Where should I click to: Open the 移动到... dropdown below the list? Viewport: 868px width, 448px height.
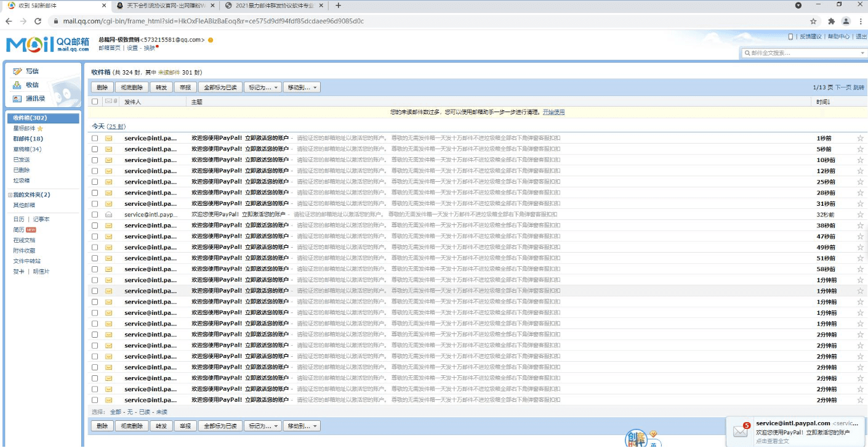coord(302,426)
